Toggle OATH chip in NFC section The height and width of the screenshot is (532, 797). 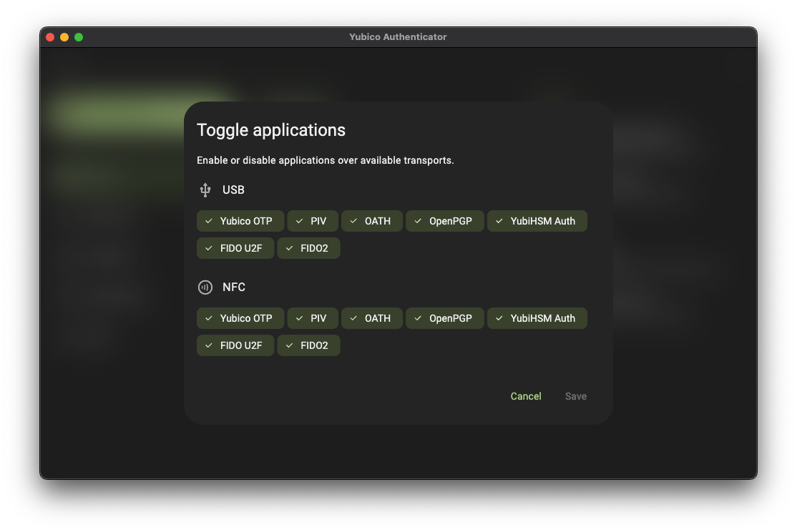point(372,318)
